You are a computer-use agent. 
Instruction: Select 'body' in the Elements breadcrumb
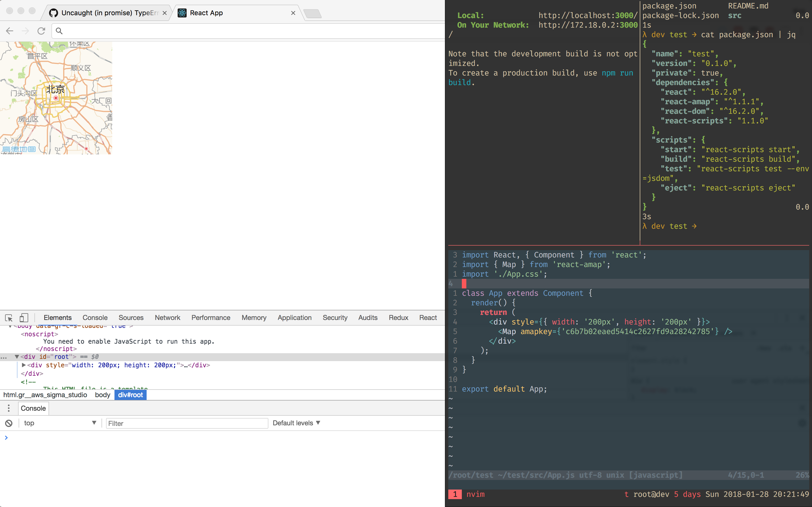[102, 395]
